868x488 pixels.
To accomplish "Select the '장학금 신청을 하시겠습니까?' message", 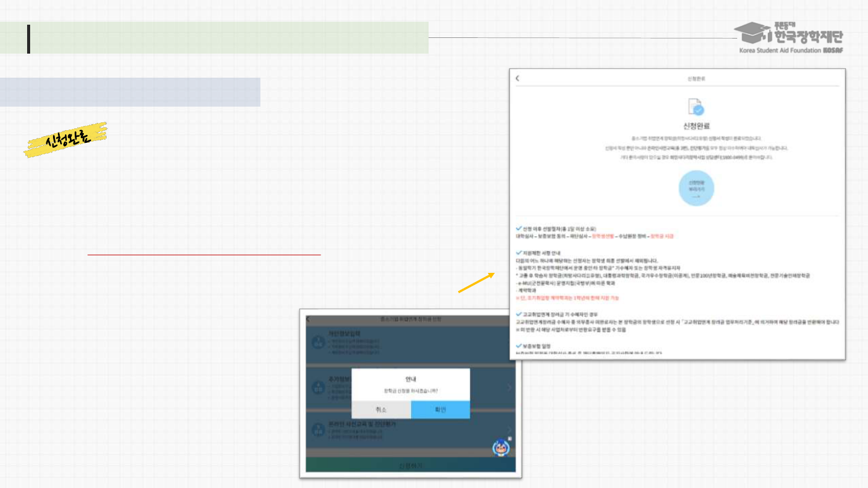I will 410,391.
